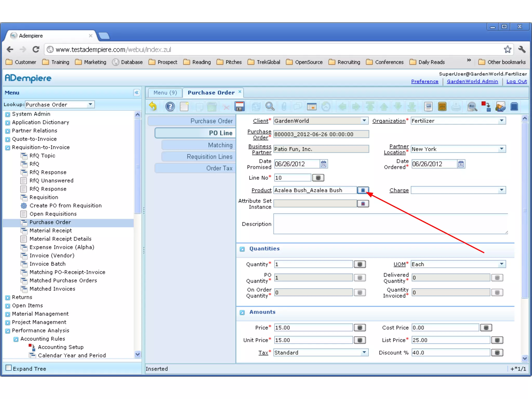
Task: Open the Organization dropdown
Action: point(502,121)
